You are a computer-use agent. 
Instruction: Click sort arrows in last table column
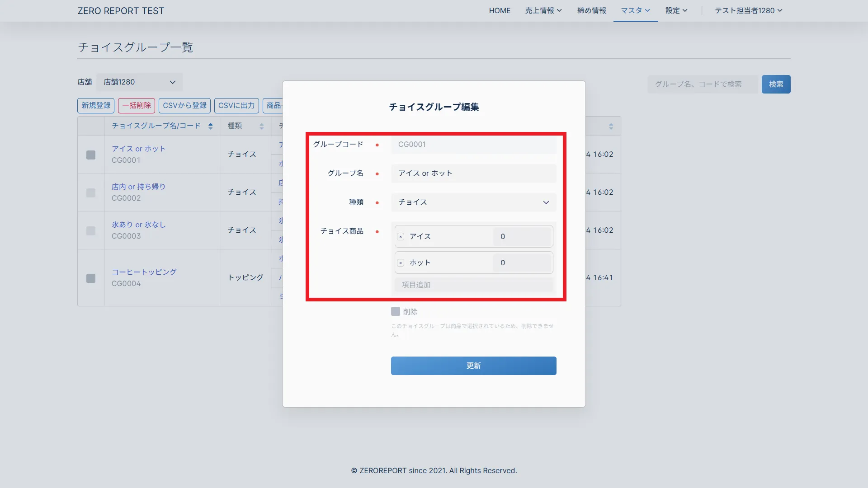coord(611,126)
